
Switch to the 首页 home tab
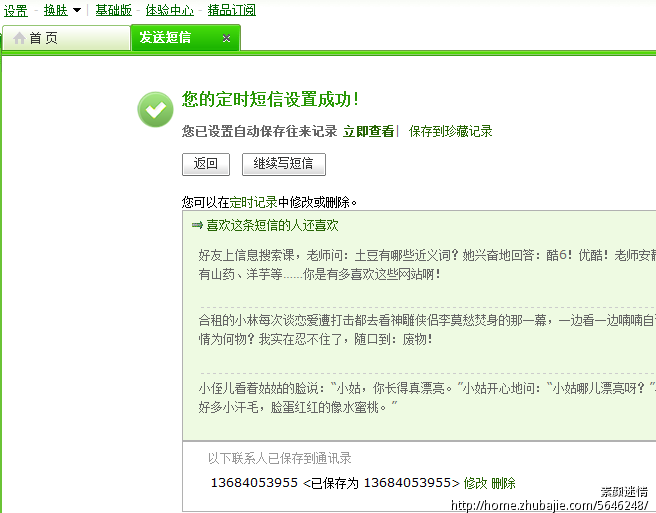pos(67,38)
